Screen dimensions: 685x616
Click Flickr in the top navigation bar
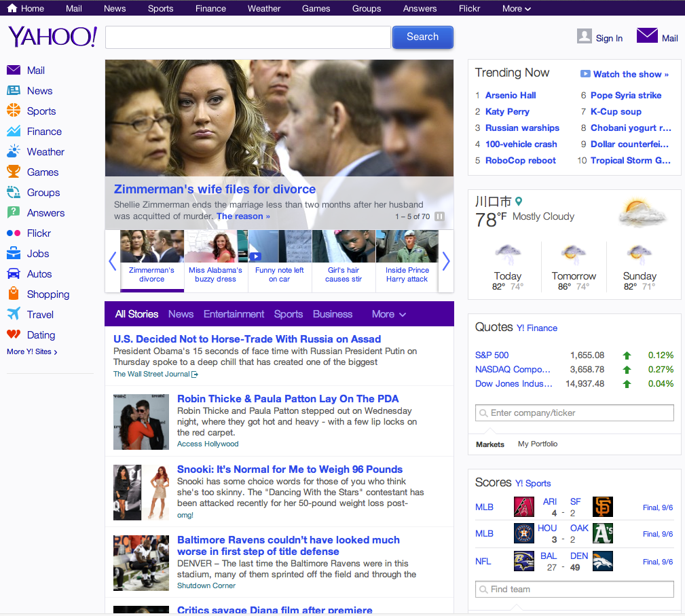tap(469, 8)
